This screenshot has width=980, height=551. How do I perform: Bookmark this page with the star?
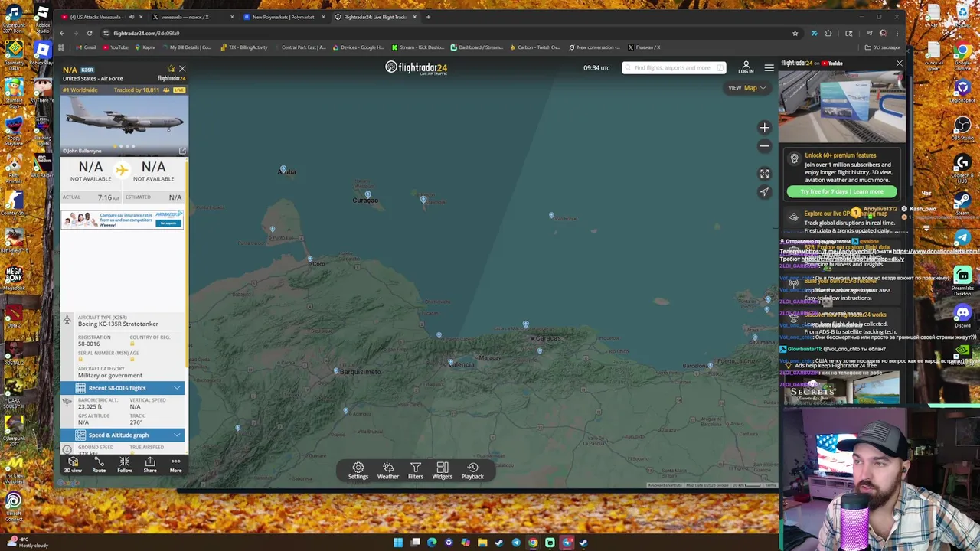click(795, 33)
